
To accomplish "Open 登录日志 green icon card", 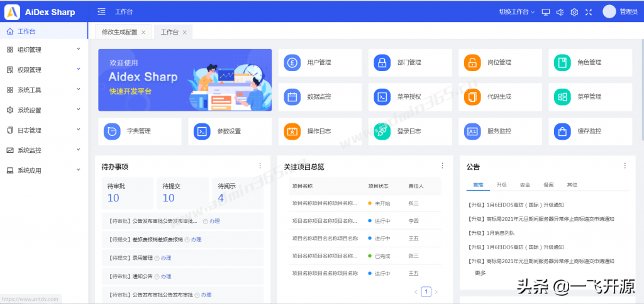I will [410, 132].
